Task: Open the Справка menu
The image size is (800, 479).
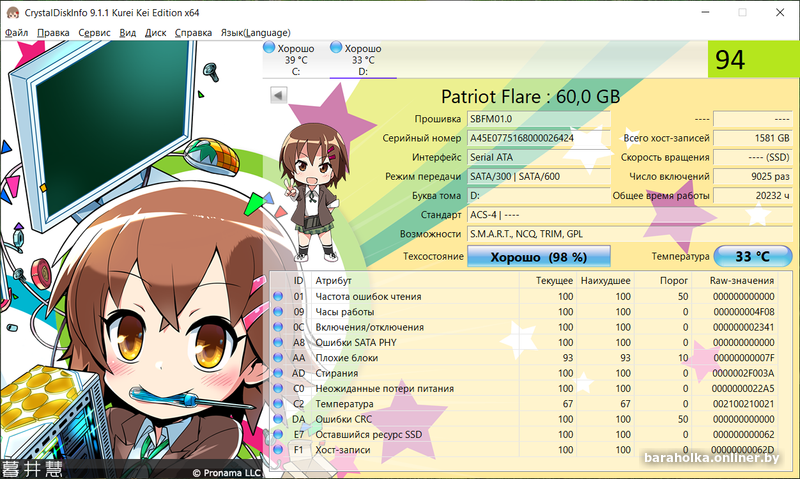Action: point(193,33)
